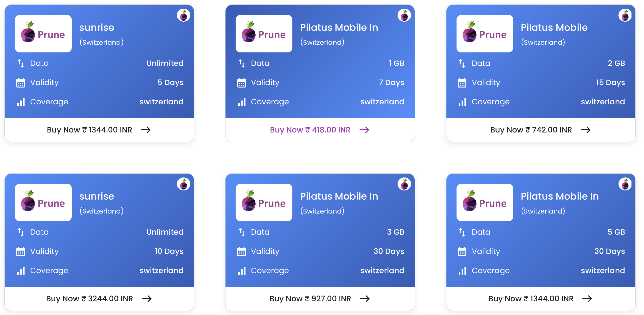Click the round prune badge on sunrise 10 Days card
Viewport: 644px width, 315px height.
[x=183, y=184]
